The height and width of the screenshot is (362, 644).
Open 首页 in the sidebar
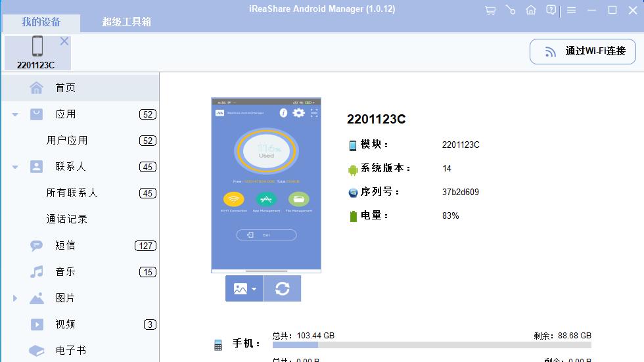click(x=80, y=87)
